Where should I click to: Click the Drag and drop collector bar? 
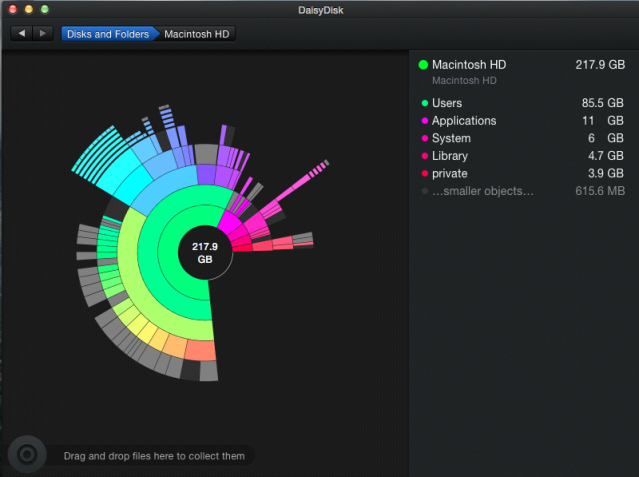(154, 456)
